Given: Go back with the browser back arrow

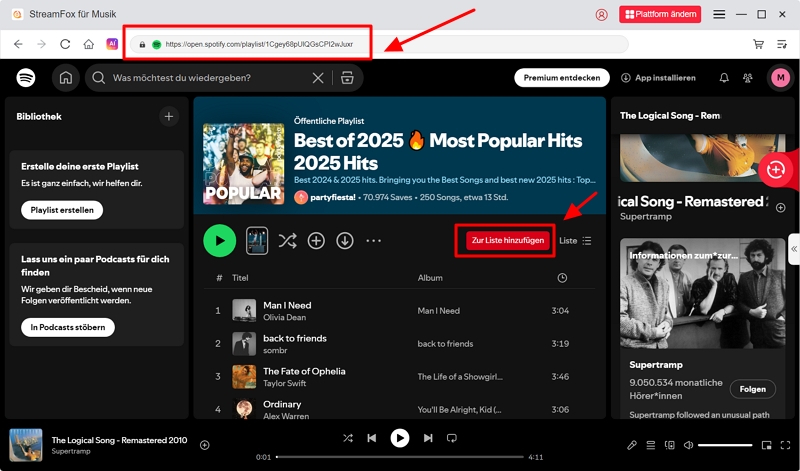Looking at the screenshot, I should tap(18, 44).
